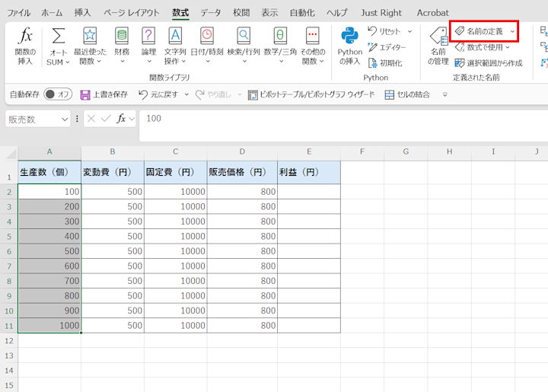Click the formula bar input showing 100
The width and height of the screenshot is (548, 392).
[x=343, y=126]
